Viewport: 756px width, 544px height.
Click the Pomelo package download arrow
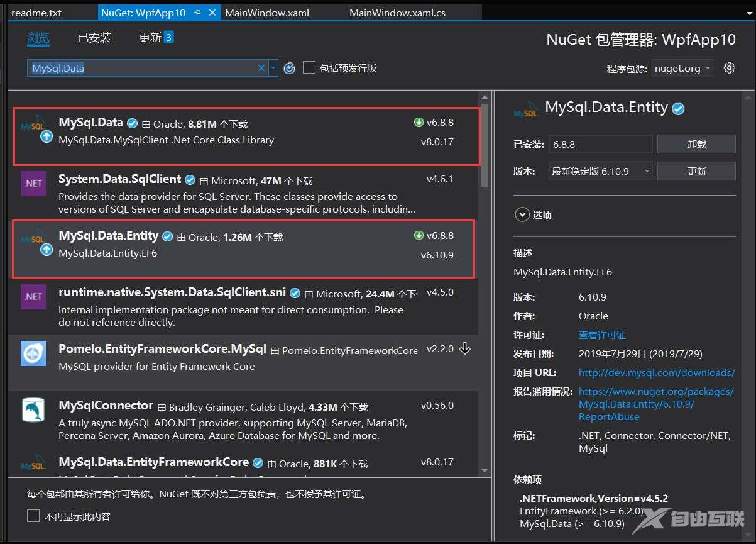tap(465, 348)
